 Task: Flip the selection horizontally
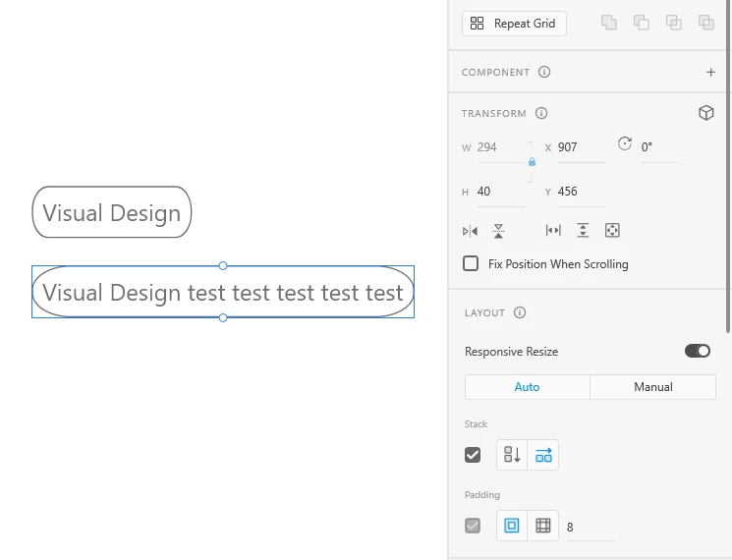tap(470, 231)
